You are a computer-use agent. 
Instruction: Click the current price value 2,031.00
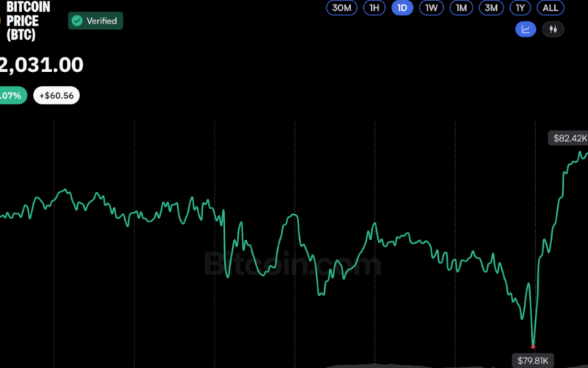[41, 65]
